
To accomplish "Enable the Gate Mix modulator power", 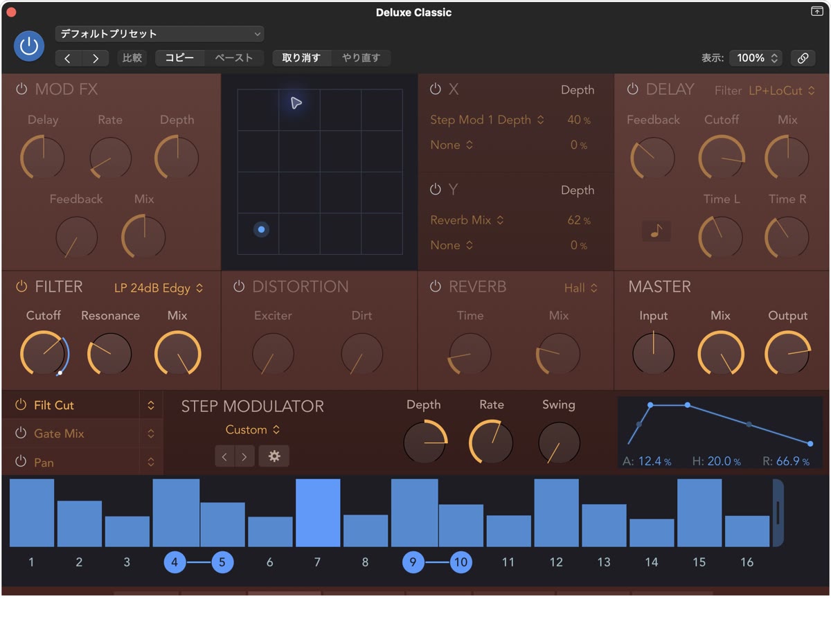I will [21, 433].
